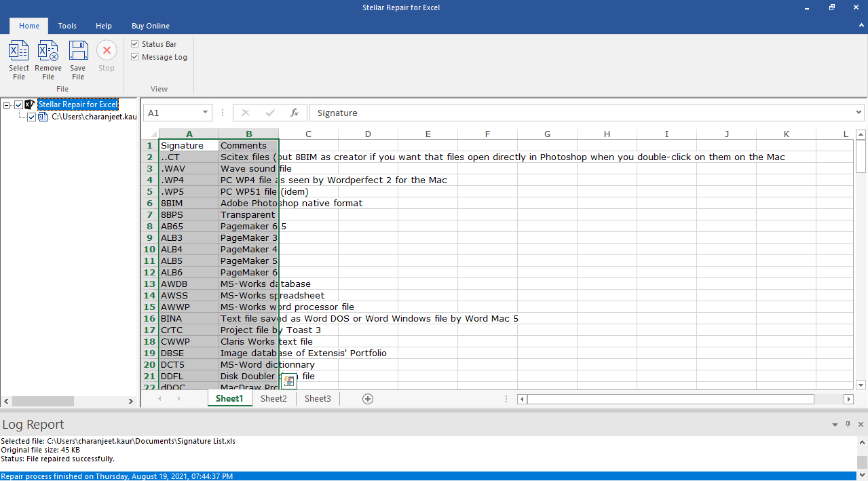This screenshot has width=868, height=481.
Task: Click cell A20 containing DCT5
Action: tap(189, 364)
